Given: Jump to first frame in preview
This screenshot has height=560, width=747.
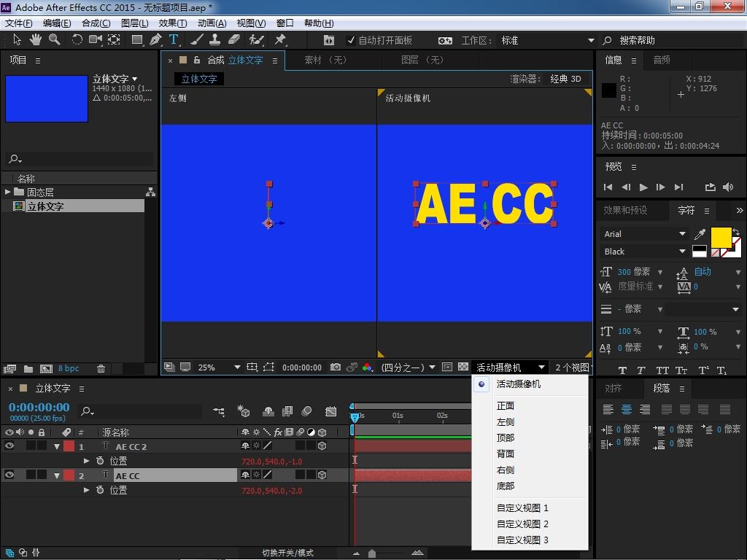Looking at the screenshot, I should click(x=608, y=187).
